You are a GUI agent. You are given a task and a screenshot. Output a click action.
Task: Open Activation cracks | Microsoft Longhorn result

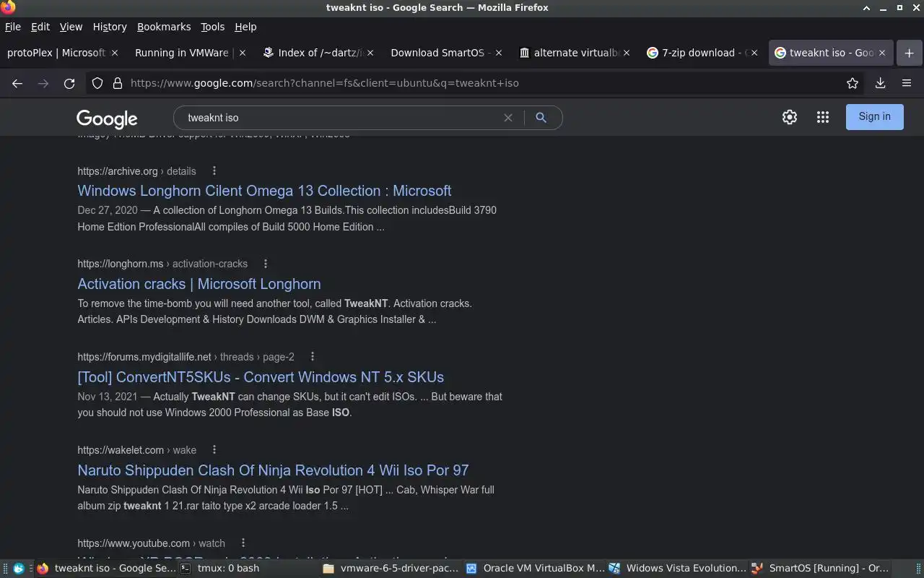pyautogui.click(x=199, y=284)
